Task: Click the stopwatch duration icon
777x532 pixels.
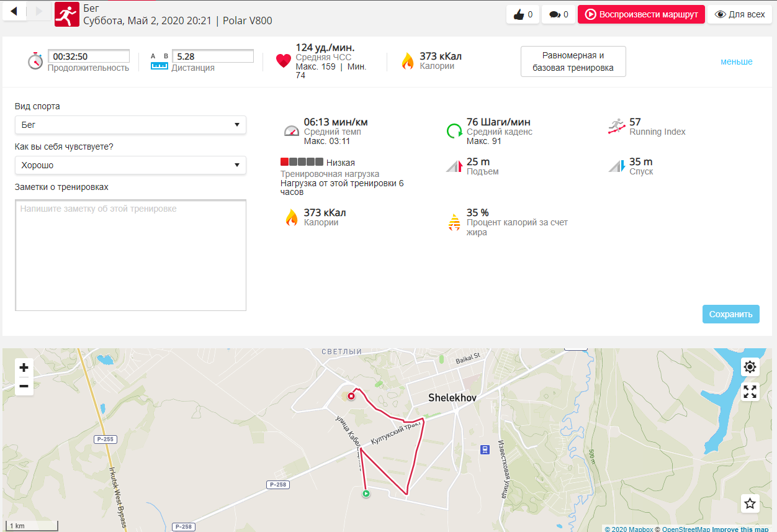Action: (35, 61)
